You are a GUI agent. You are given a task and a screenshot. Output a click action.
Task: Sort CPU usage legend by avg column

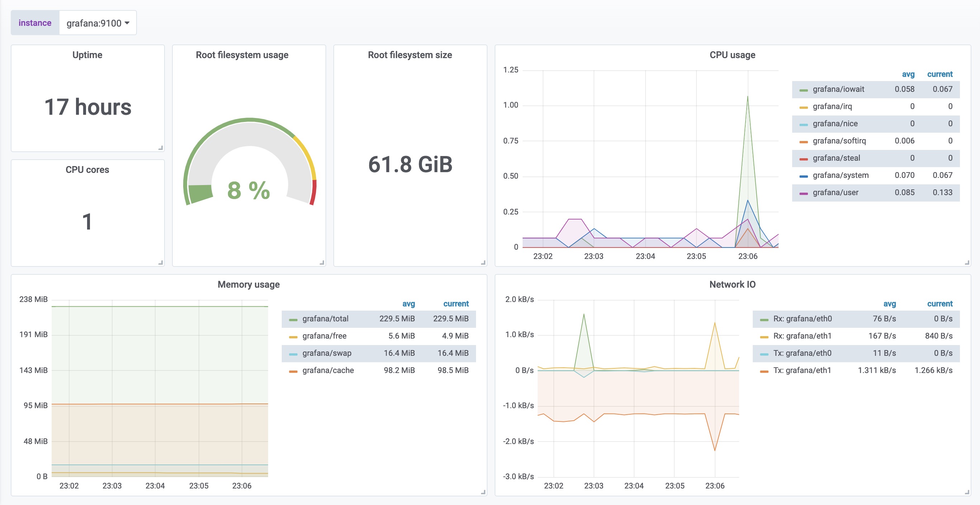tap(908, 75)
